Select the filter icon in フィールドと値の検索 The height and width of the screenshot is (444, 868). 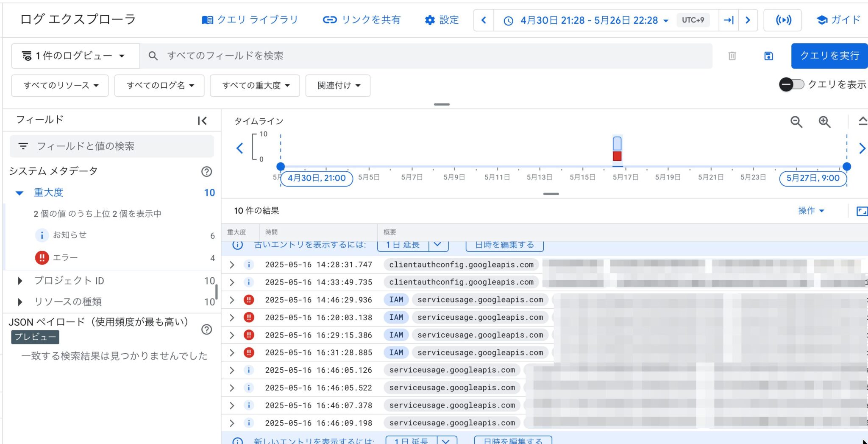23,146
